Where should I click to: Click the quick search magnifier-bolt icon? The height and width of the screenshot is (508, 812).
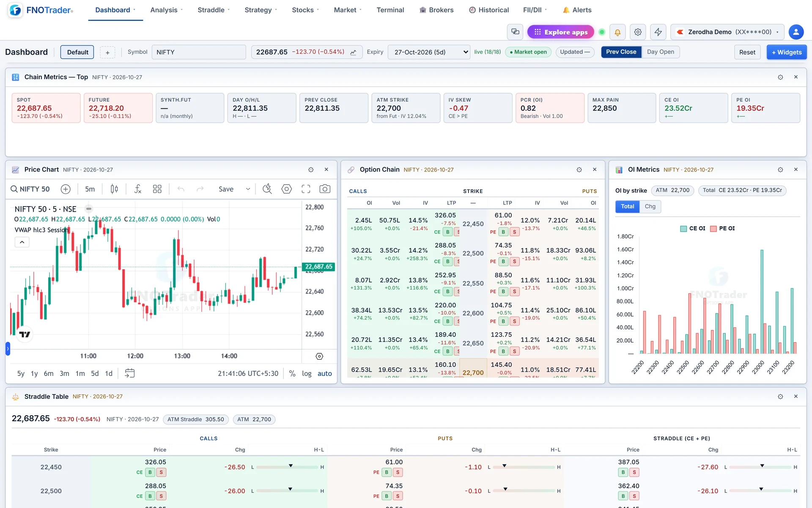point(267,189)
